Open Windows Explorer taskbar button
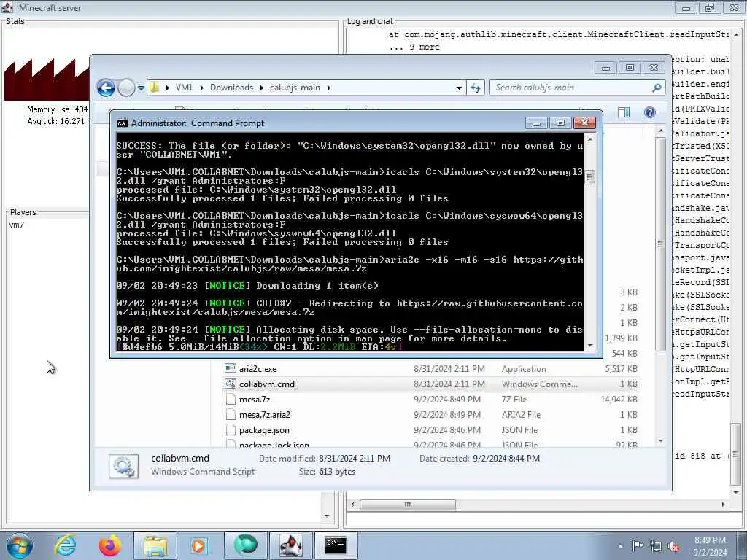The width and height of the screenshot is (747, 560). pos(155,545)
